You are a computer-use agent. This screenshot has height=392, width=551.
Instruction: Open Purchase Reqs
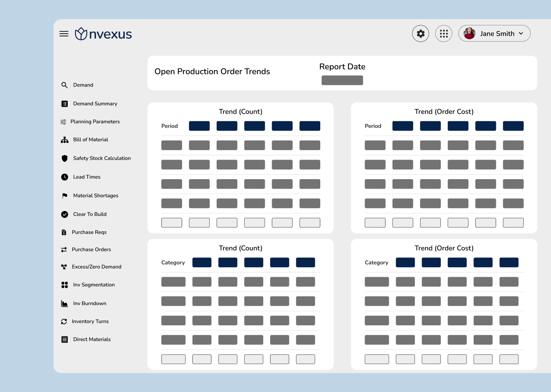89,232
